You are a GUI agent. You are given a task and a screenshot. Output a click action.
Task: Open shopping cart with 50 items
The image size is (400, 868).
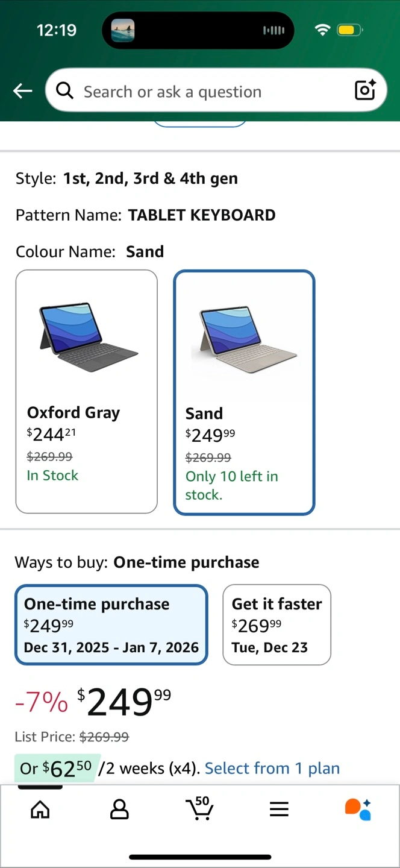tap(199, 808)
